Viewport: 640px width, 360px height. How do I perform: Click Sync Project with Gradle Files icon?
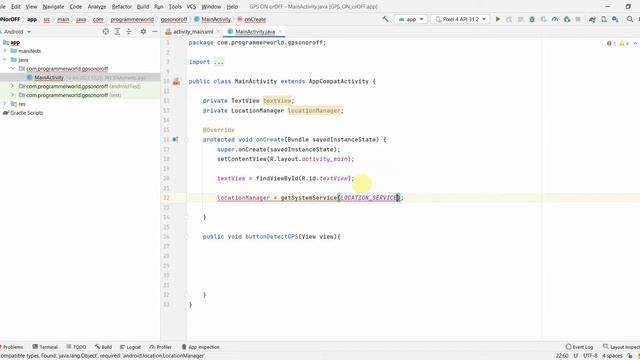tap(592, 19)
